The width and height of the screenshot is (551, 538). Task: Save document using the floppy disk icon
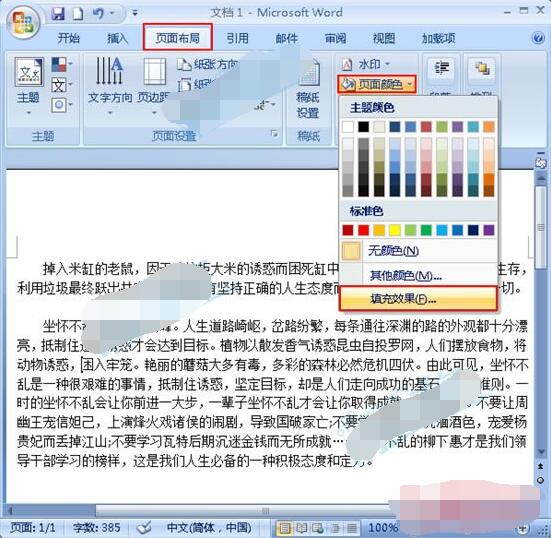pyautogui.click(x=58, y=14)
